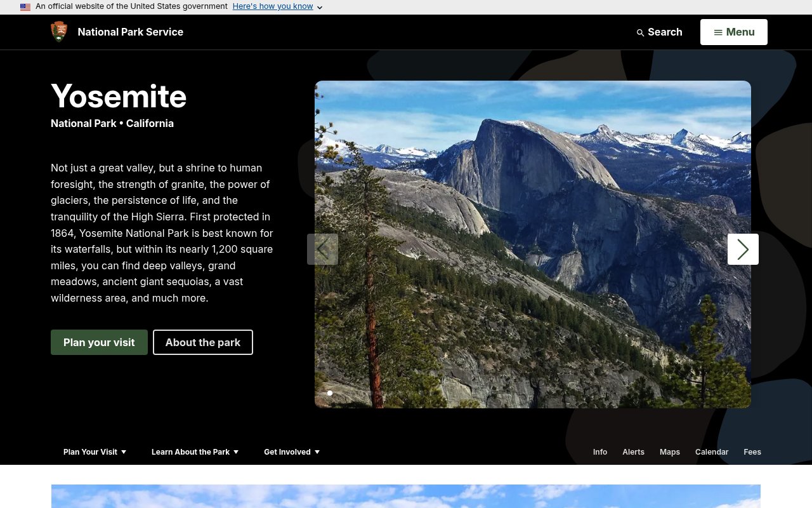Screen dimensions: 812x508
Task: Go to previous carousel photo with left arrow
Action: [322, 249]
